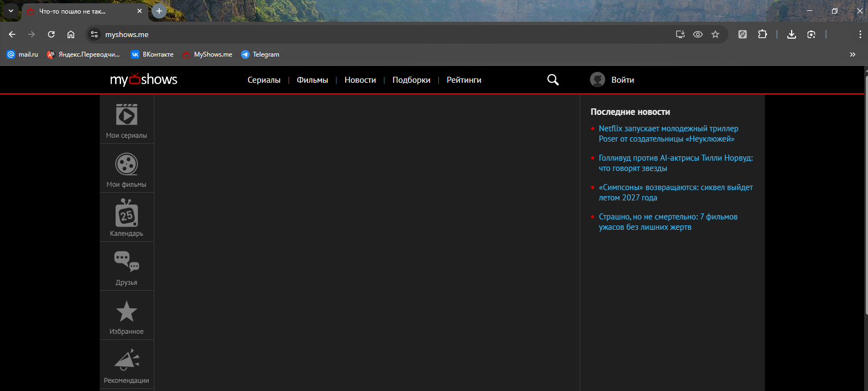This screenshot has width=868, height=391.
Task: Open My Movies (Мои фильмы) film reel icon
Action: click(126, 164)
